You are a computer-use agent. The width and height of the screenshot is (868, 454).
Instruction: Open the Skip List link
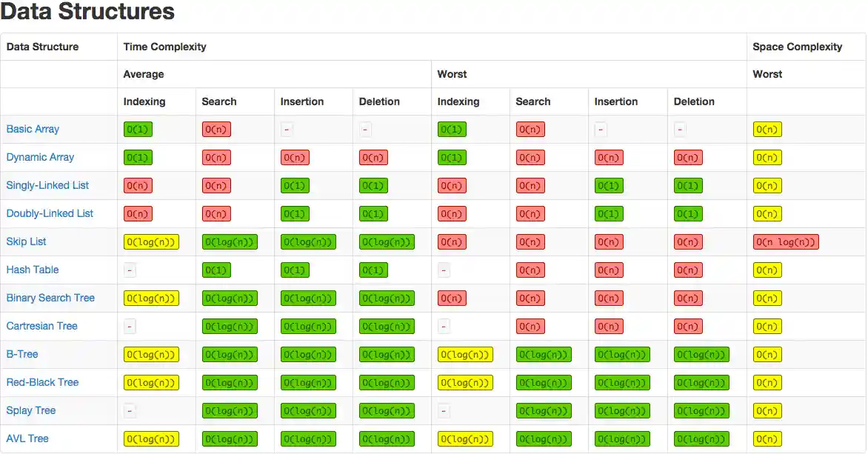(27, 241)
